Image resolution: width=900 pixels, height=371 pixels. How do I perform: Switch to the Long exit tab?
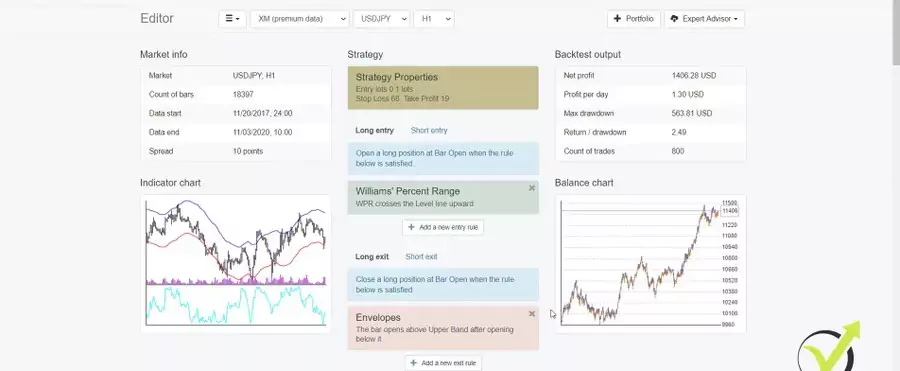pyautogui.click(x=372, y=257)
